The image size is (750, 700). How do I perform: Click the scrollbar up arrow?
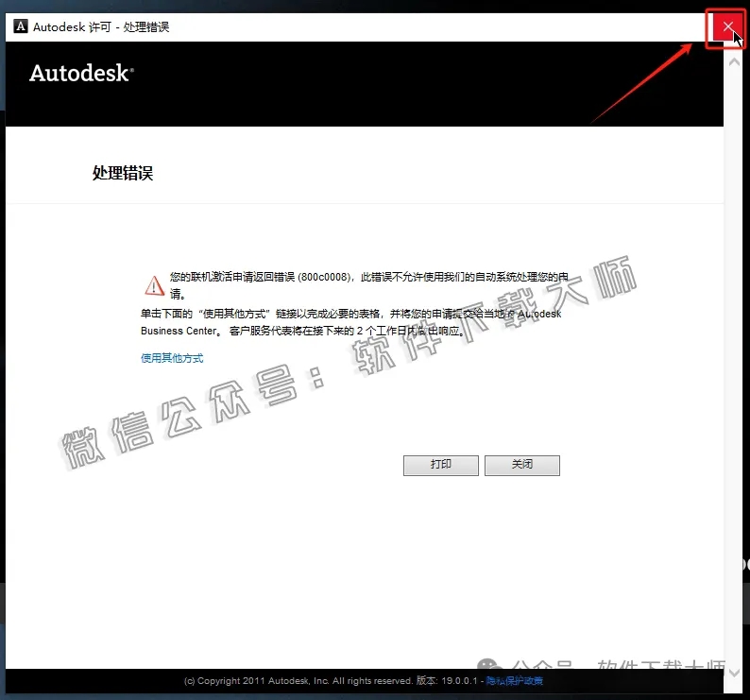click(x=734, y=62)
